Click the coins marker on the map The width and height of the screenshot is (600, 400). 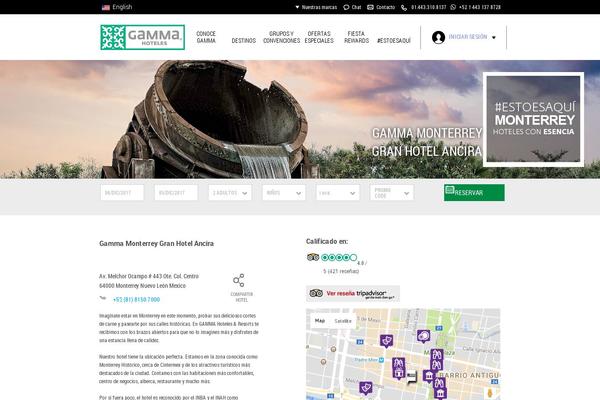pyautogui.click(x=424, y=336)
